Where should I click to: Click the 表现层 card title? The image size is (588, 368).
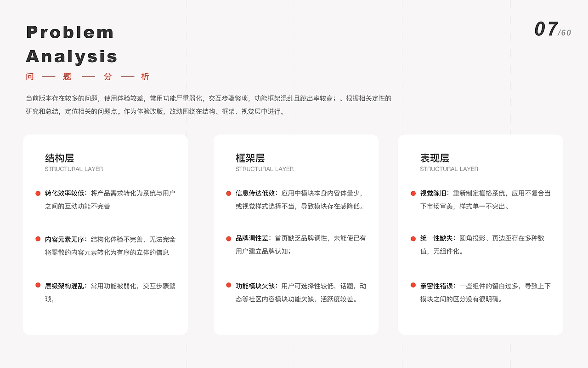435,158
